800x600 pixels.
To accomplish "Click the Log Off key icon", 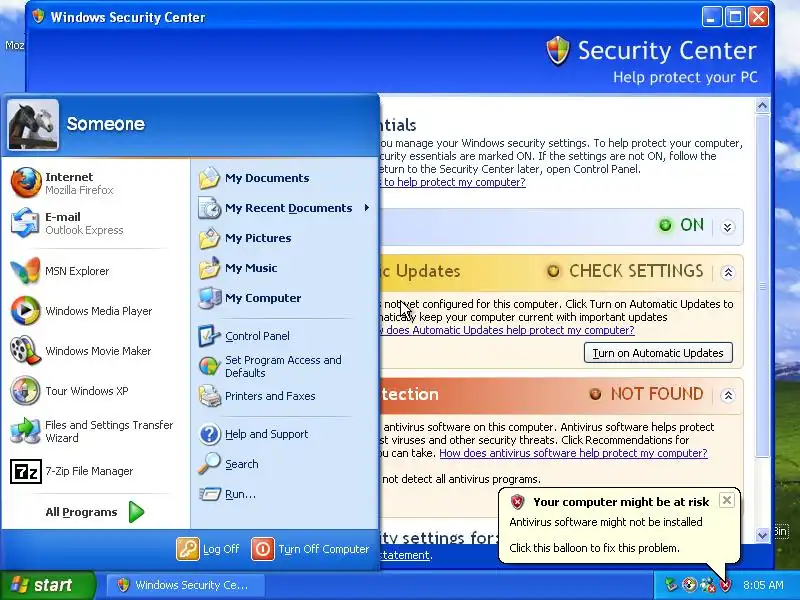I will [188, 549].
